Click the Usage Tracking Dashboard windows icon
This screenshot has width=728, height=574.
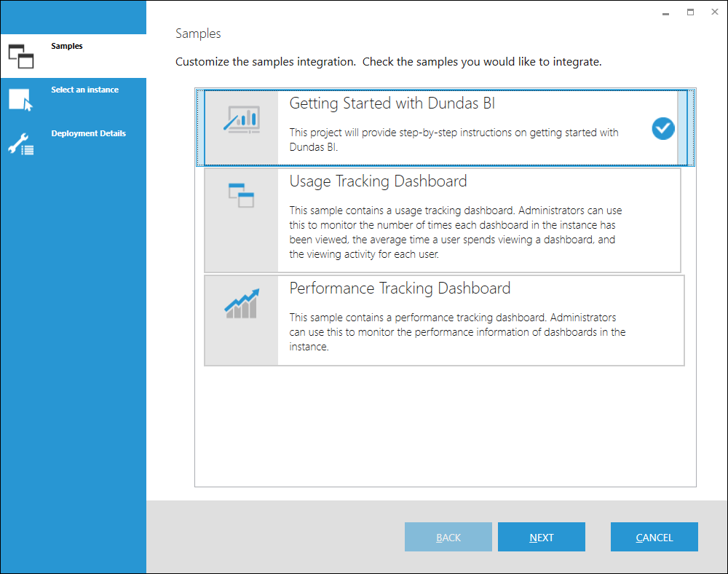tap(242, 195)
